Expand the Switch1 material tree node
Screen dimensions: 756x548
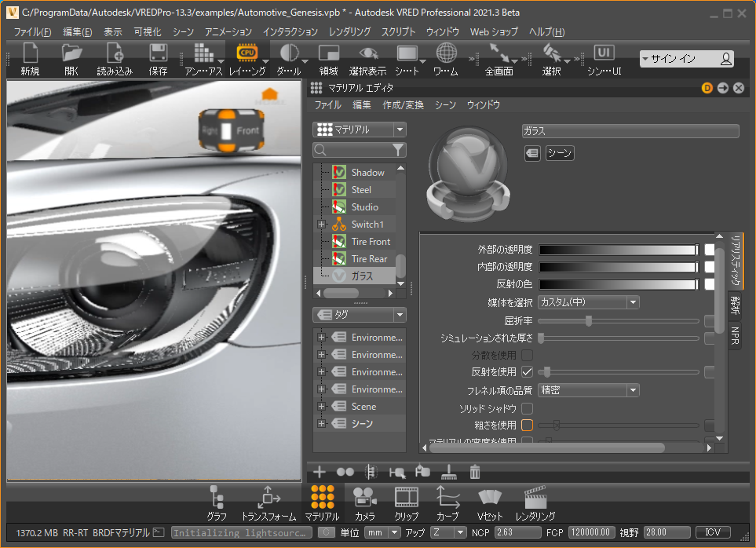pyautogui.click(x=321, y=225)
